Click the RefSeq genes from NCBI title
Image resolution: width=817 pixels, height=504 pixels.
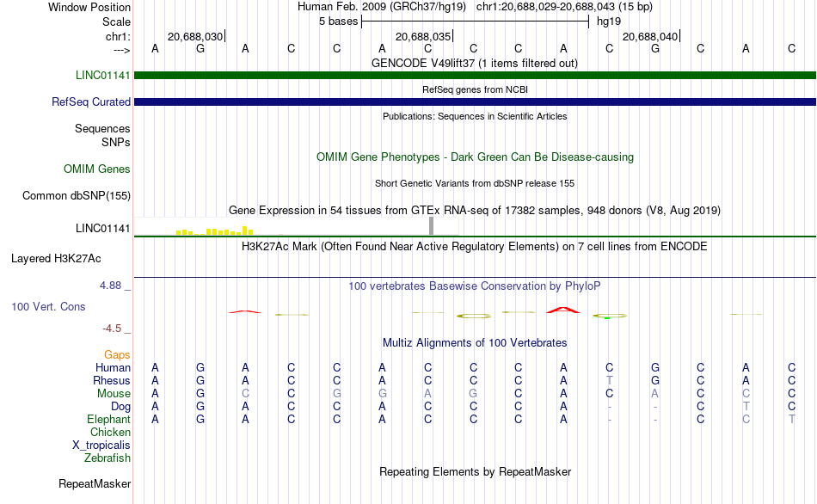pyautogui.click(x=475, y=89)
